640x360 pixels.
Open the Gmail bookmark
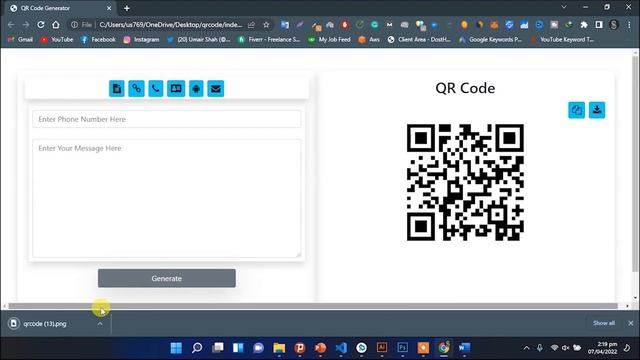(20, 40)
